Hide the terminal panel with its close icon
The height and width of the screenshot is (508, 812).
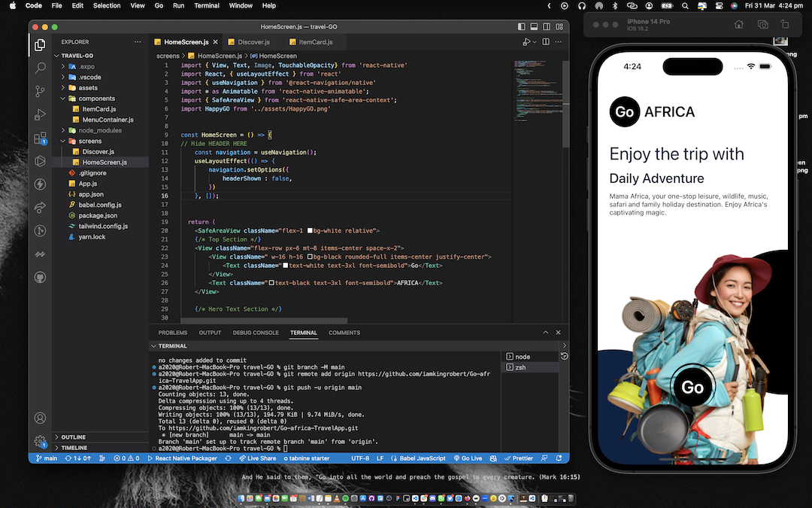pos(557,332)
